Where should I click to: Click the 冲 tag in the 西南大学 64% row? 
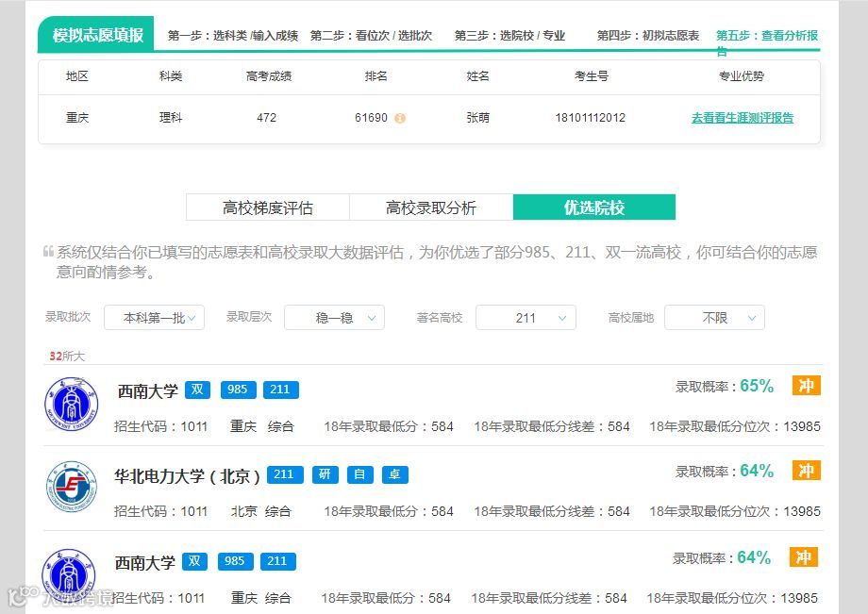pyautogui.click(x=804, y=557)
